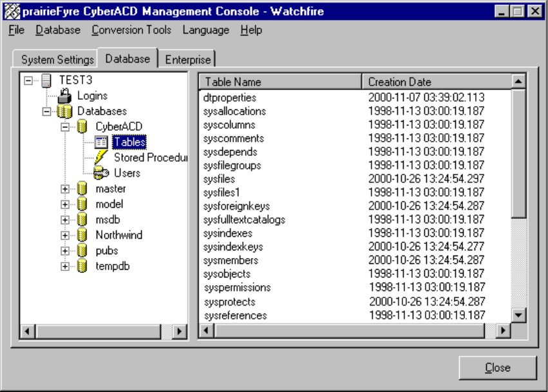Click the Close button

coord(498,368)
